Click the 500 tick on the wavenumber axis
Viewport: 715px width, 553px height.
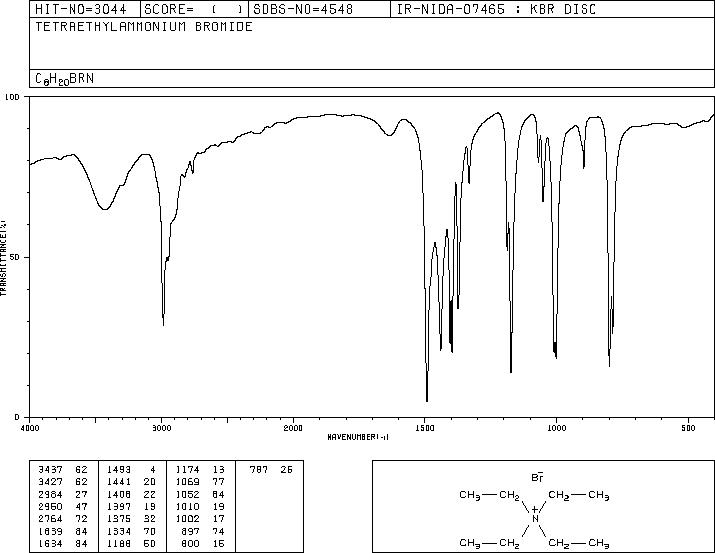click(x=689, y=428)
